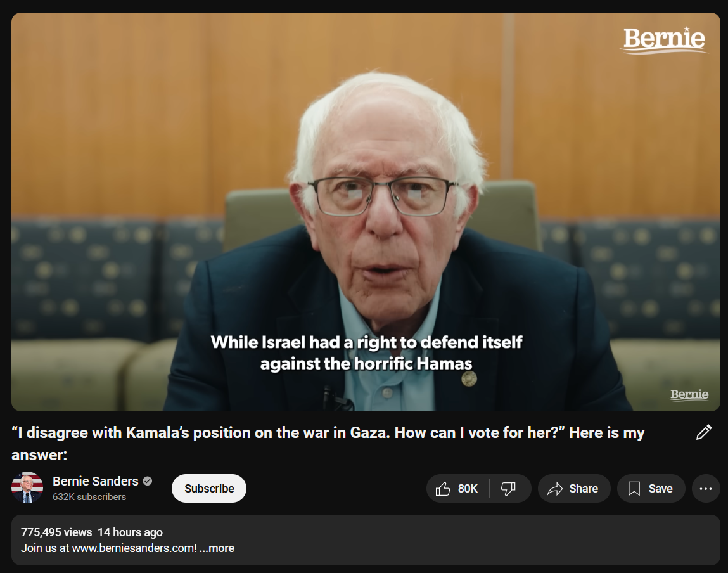Image resolution: width=728 pixels, height=573 pixels.
Task: Click the Share arrow icon
Action: (x=555, y=489)
